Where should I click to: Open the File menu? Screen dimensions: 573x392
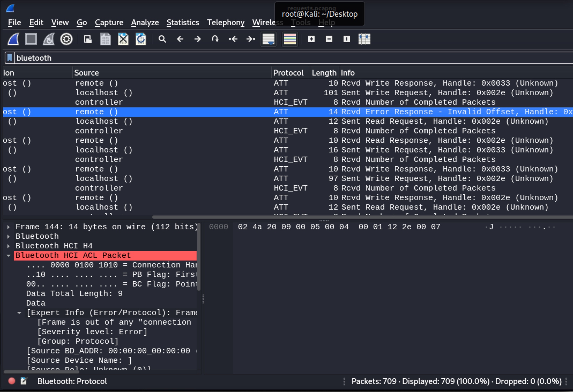click(14, 22)
